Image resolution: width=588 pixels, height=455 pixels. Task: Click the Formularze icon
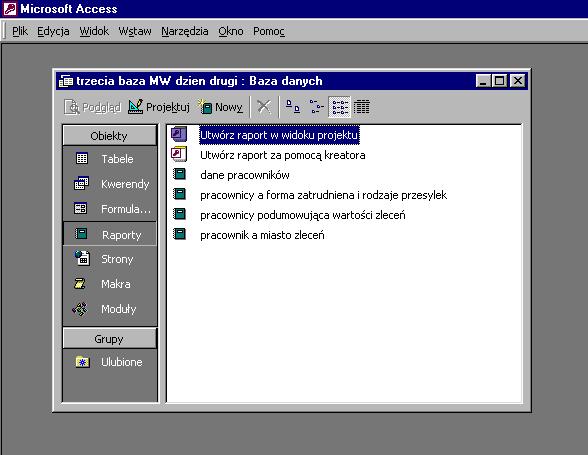coord(81,209)
